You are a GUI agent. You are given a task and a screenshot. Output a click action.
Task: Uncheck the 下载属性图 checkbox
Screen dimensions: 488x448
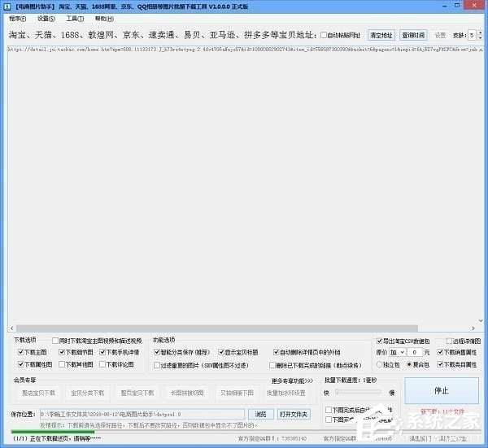[x=21, y=364]
